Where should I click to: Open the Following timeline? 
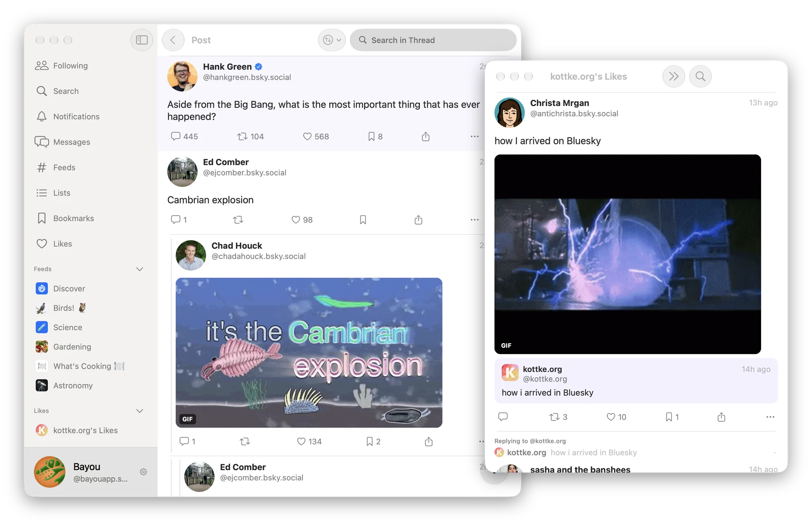coord(62,66)
